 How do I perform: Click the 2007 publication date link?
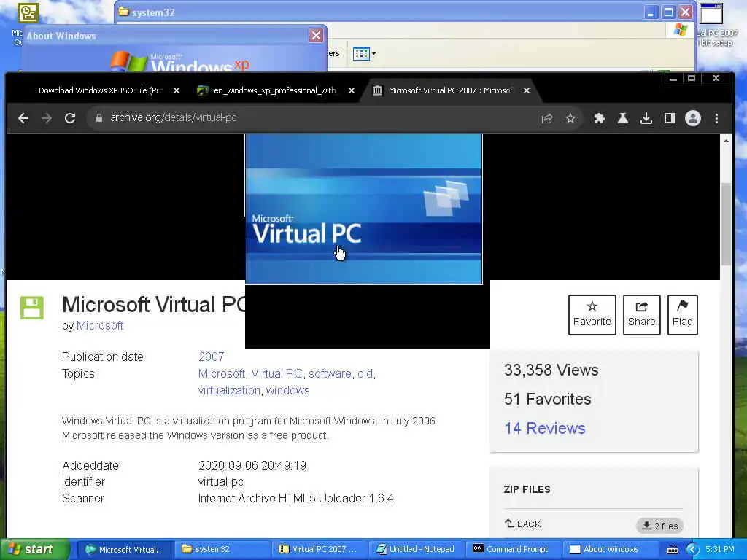click(211, 357)
